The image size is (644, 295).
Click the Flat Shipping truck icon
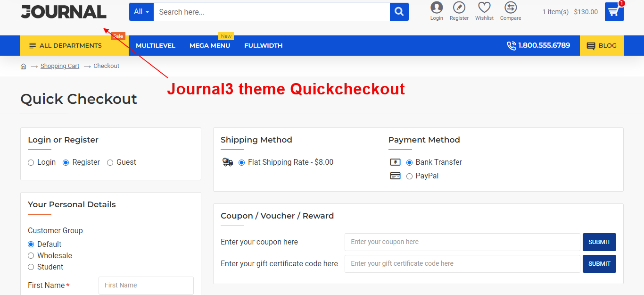pyautogui.click(x=228, y=162)
